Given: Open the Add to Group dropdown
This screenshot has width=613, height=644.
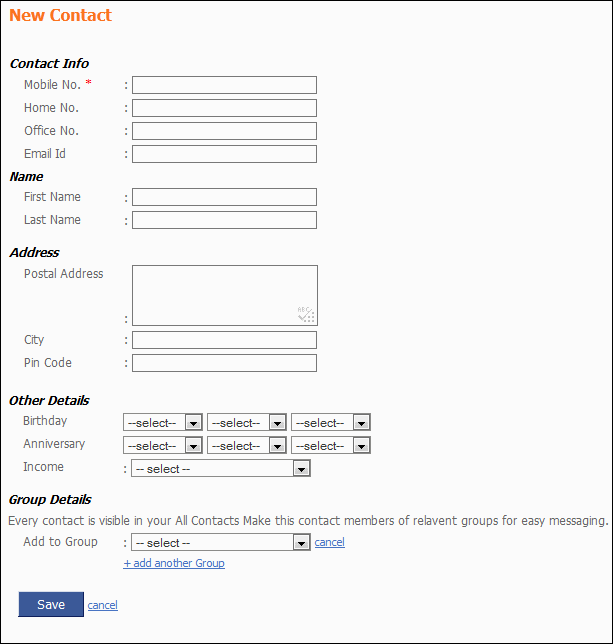Looking at the screenshot, I should click(x=221, y=542).
